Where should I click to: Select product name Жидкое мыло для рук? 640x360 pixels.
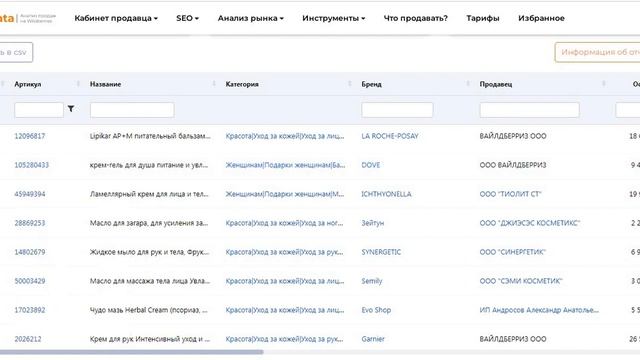149,252
